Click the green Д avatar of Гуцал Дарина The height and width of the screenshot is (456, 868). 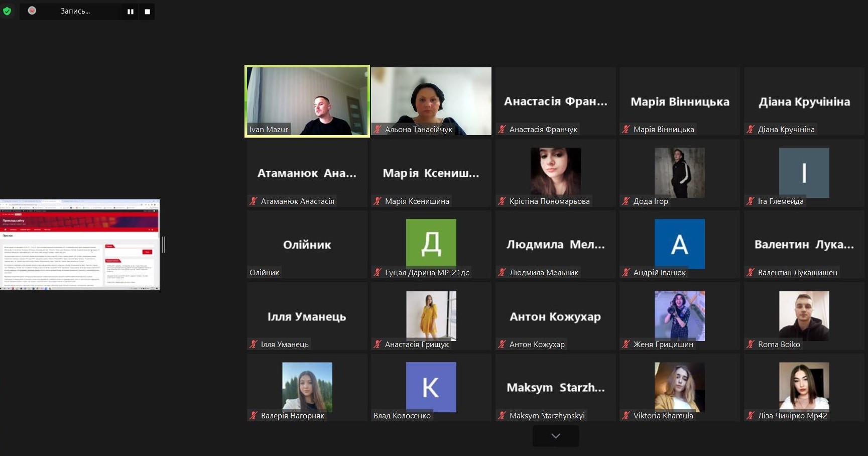click(x=431, y=243)
